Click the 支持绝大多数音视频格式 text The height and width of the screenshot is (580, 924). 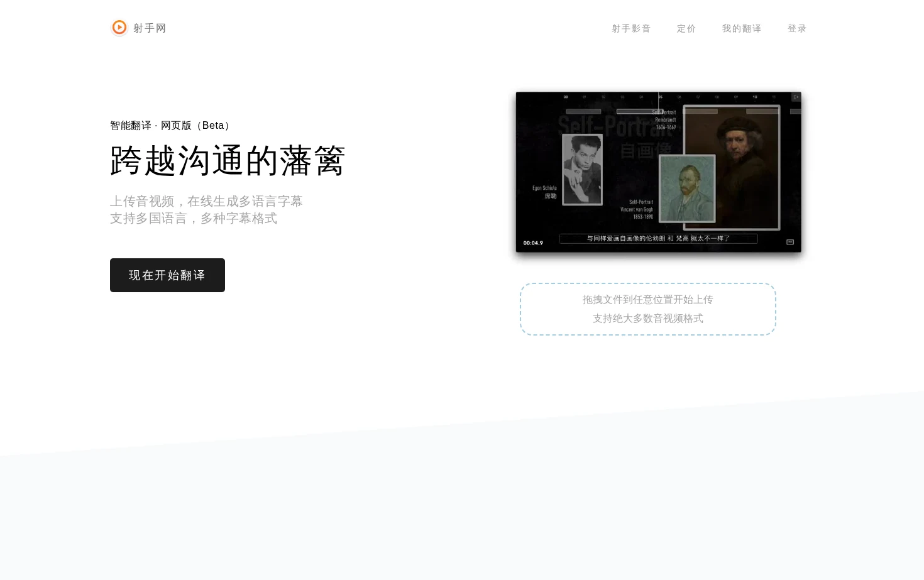pos(648,319)
